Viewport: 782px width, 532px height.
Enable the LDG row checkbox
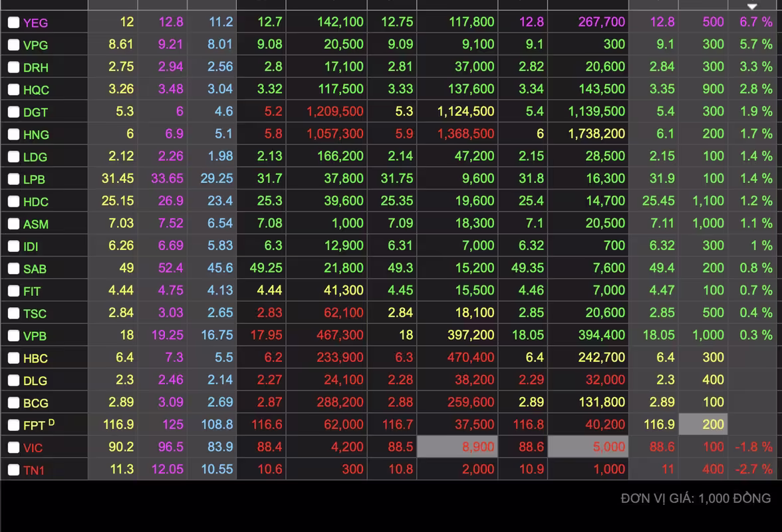tap(13, 156)
